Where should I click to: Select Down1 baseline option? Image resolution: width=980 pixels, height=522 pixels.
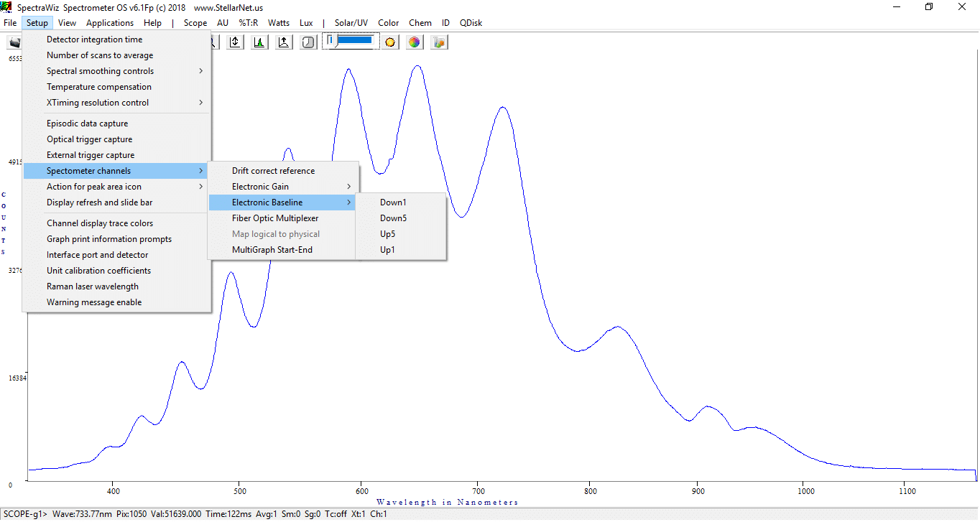coord(401,202)
